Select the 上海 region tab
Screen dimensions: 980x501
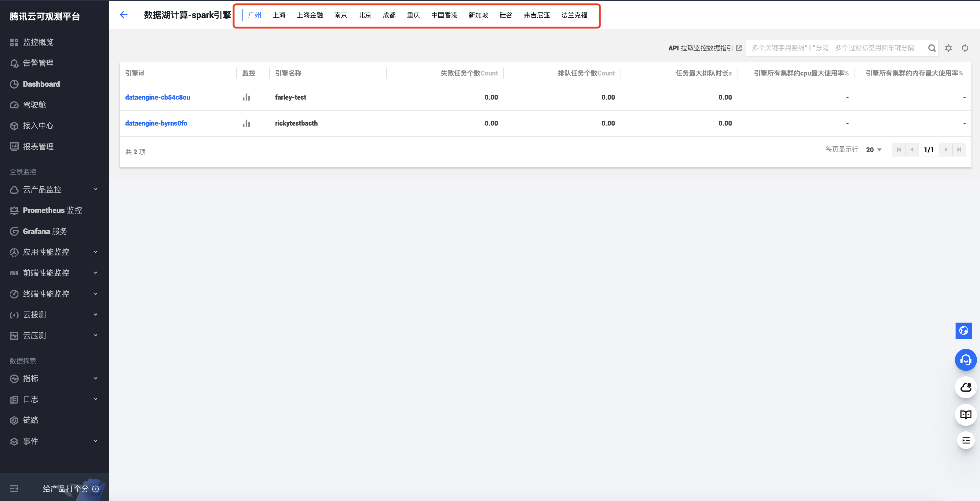pos(279,15)
